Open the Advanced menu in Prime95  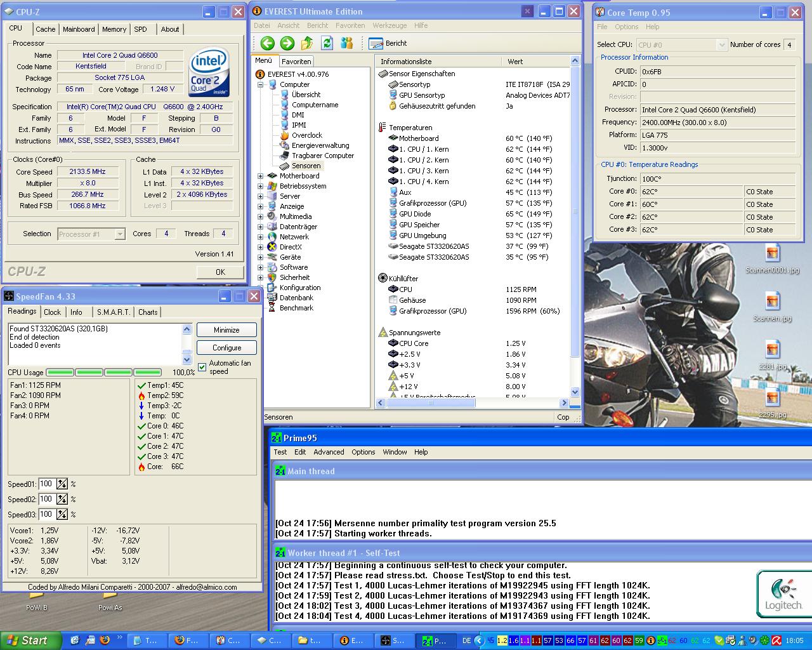329,452
